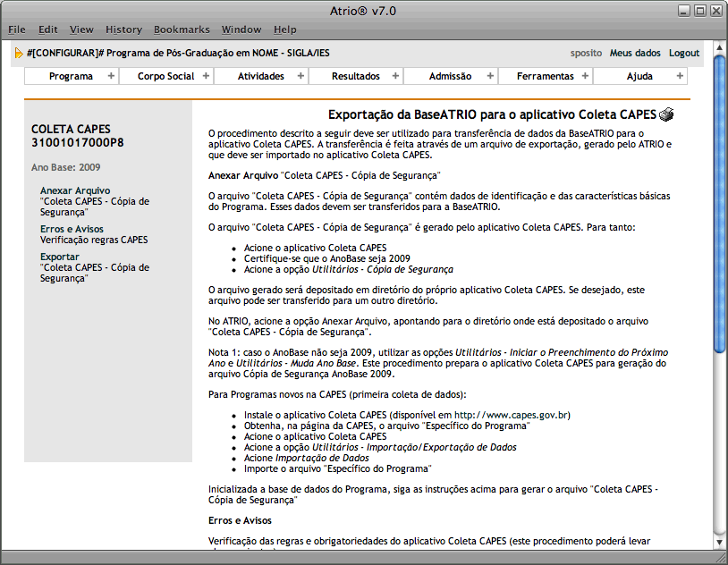The image size is (728, 565).
Task: Open the Ajuda navigation menu
Action: point(639,76)
